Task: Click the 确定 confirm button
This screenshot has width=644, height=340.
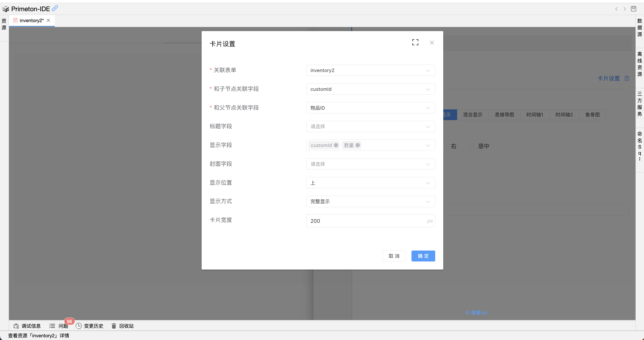Action: click(x=423, y=256)
